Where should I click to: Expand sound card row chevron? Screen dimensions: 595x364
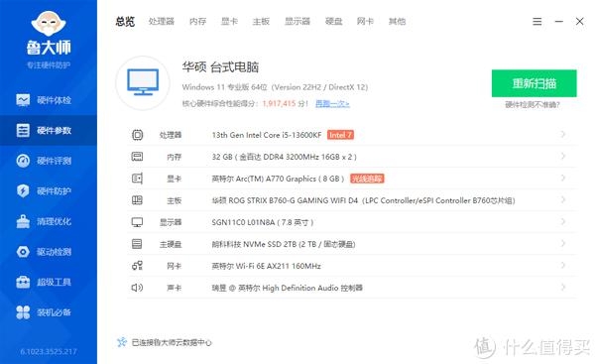563,287
